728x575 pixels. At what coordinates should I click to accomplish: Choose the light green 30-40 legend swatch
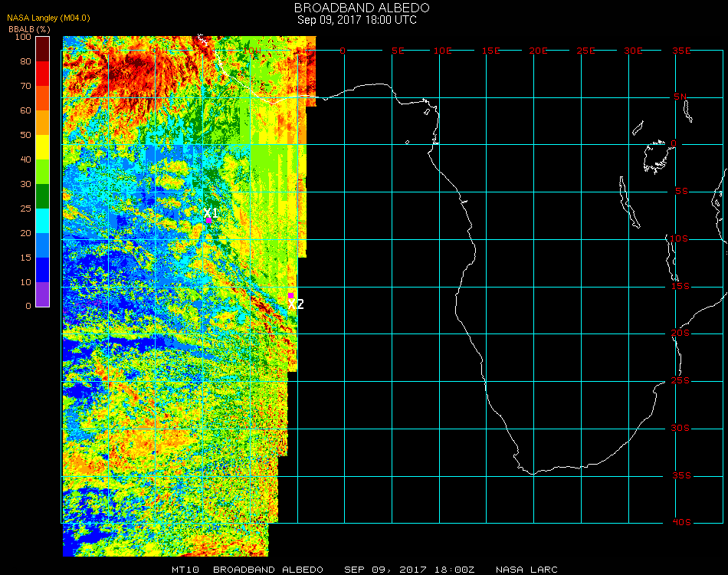point(43,172)
